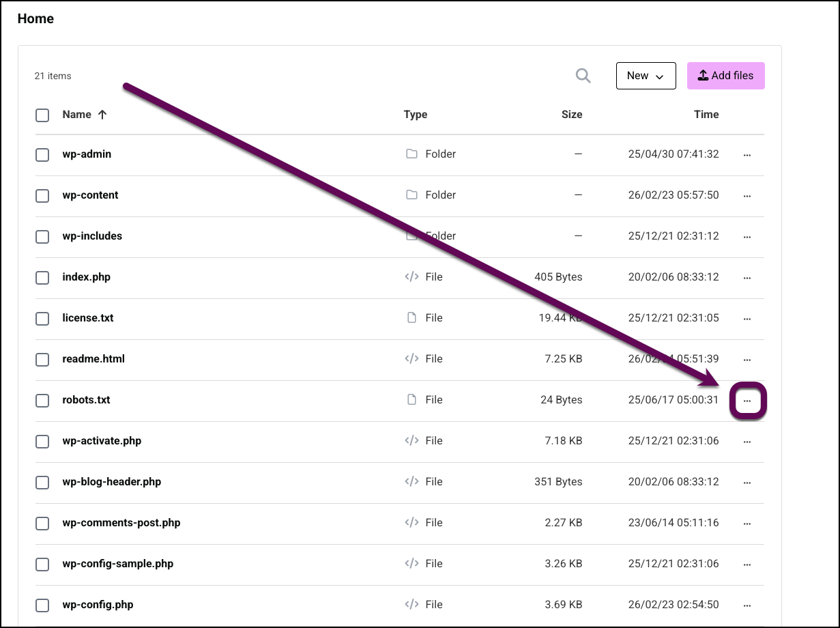Screen dimensions: 840x628
Task: Open three-dot menu for wp-blog-header.php
Action: (x=747, y=483)
